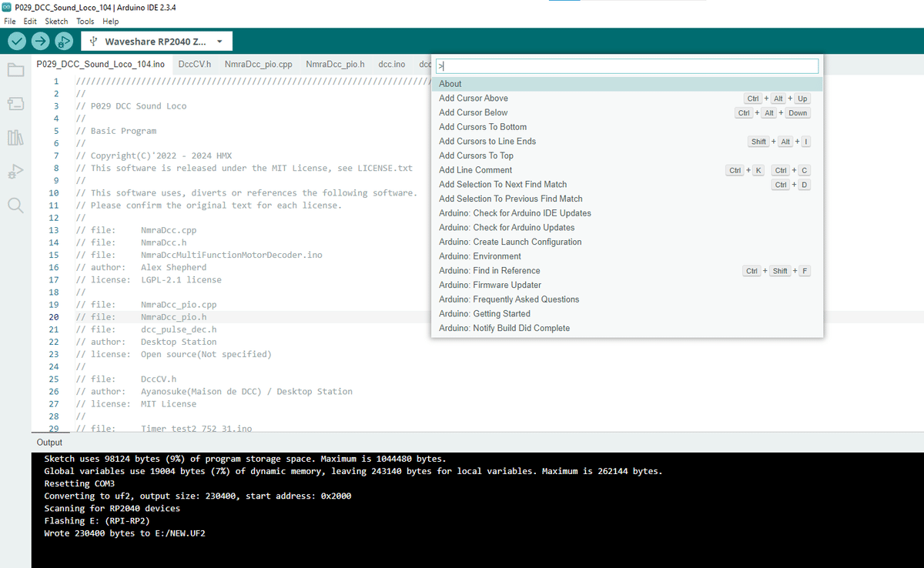924x568 pixels.
Task: Choose Add Cursors To Bottom command
Action: (627, 127)
